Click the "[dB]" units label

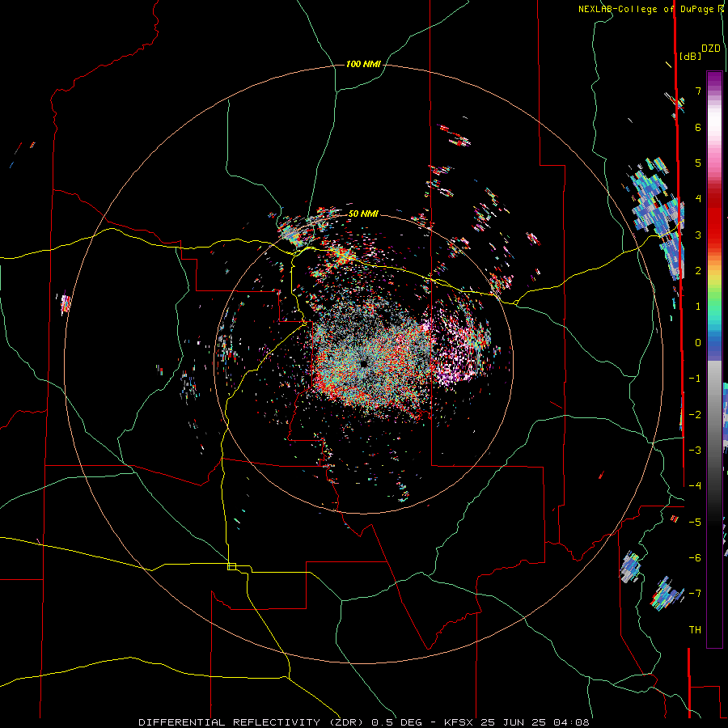(691, 56)
